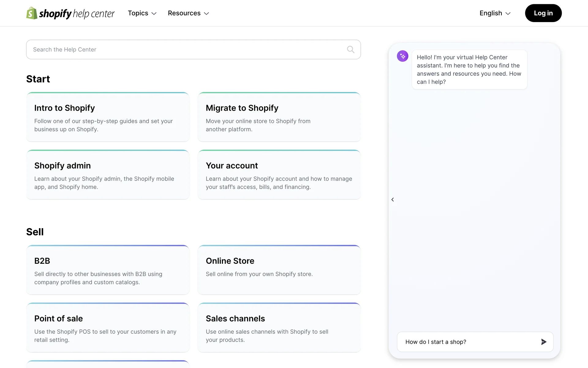Send the chat message with arrow icon
Viewport: 588px width, 368px height.
coord(544,342)
